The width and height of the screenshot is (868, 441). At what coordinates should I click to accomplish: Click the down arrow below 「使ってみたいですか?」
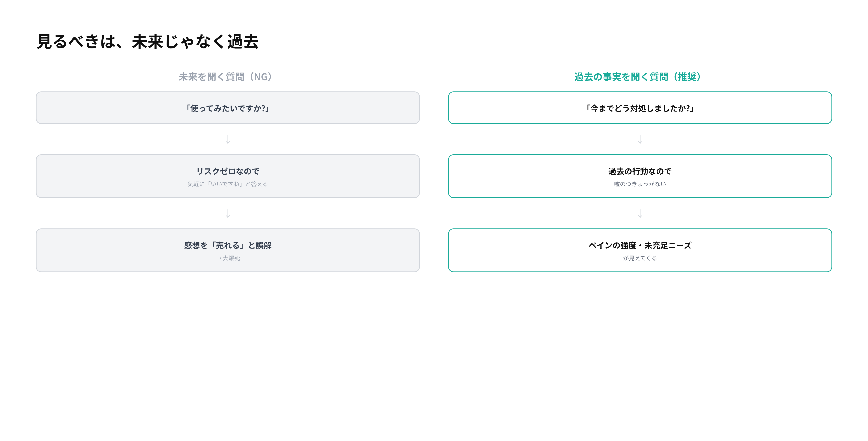pyautogui.click(x=228, y=140)
